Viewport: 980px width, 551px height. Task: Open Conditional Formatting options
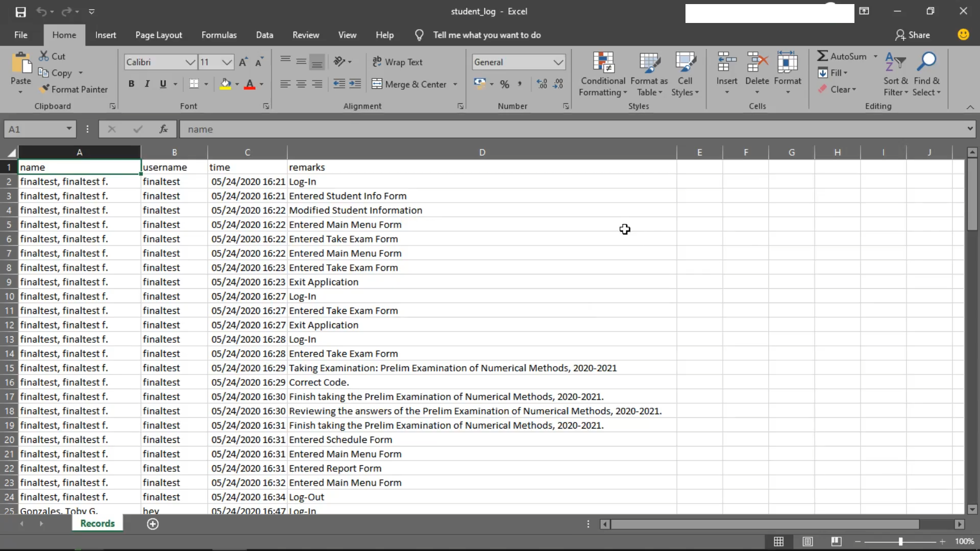pos(602,73)
